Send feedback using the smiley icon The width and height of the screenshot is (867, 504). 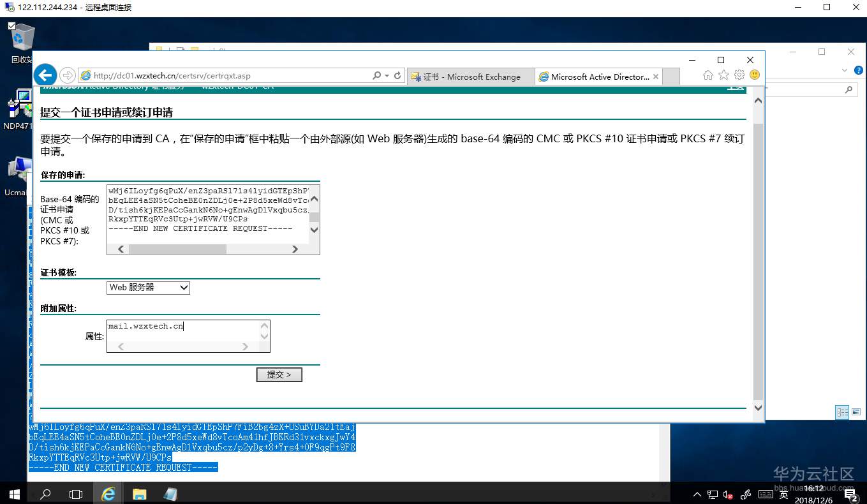coord(754,75)
